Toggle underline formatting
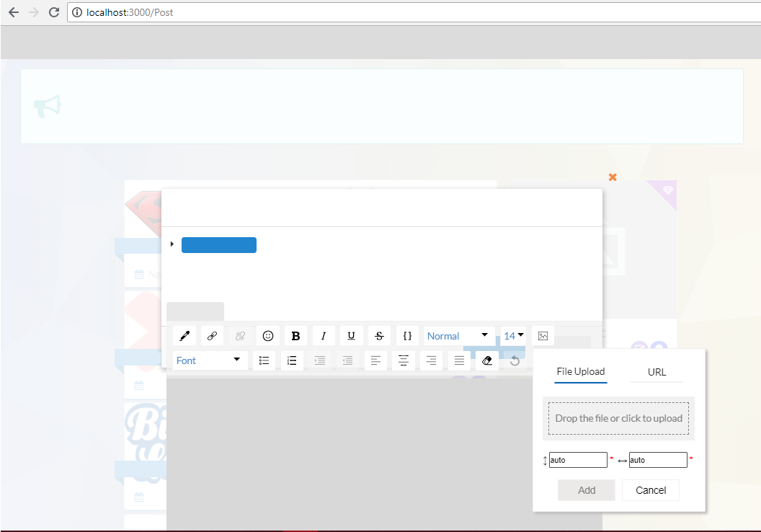The height and width of the screenshot is (532, 761). [351, 335]
